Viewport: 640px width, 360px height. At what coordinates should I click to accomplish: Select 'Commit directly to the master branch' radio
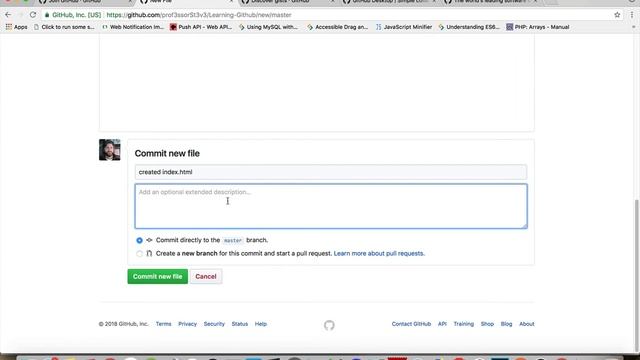140,240
